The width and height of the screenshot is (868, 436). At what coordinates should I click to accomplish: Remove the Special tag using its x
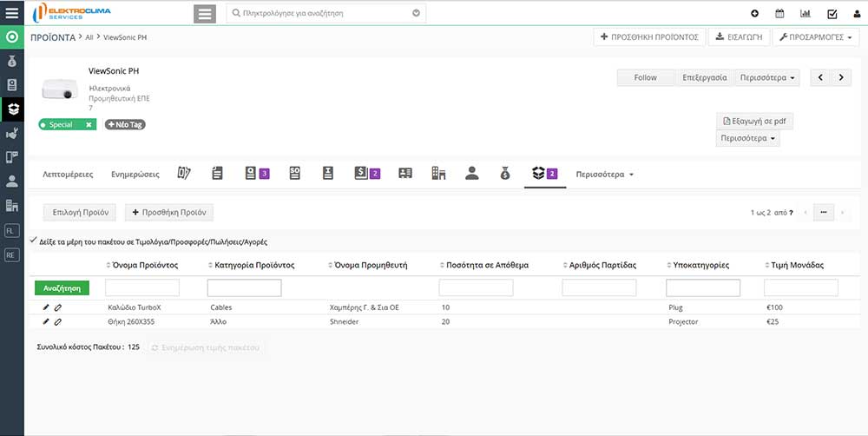coord(89,125)
